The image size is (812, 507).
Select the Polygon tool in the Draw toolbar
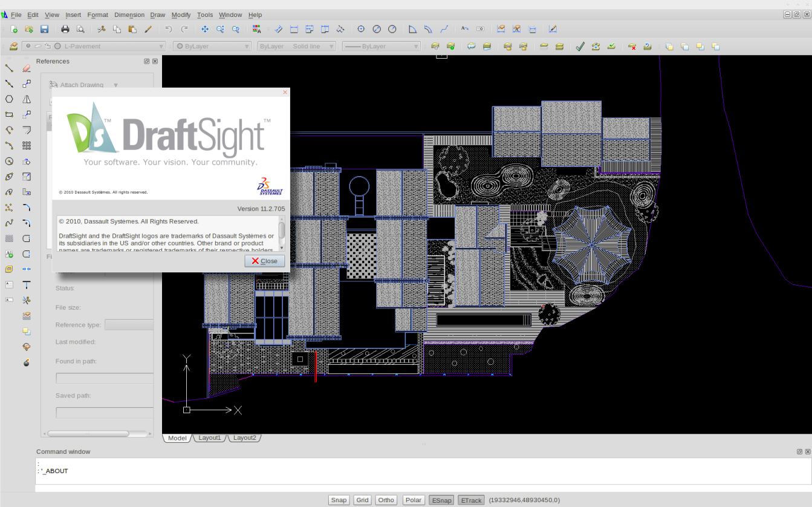[9, 99]
